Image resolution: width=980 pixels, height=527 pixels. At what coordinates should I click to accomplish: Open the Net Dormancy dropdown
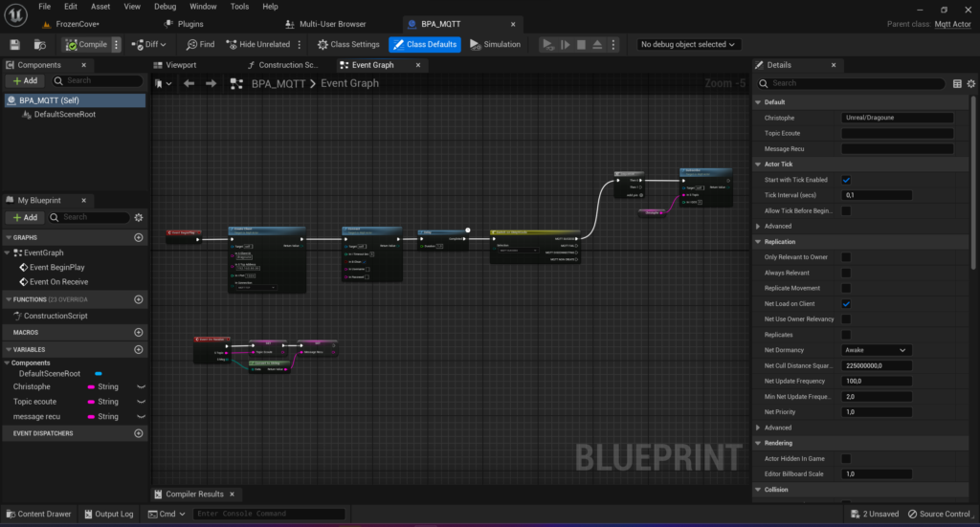pos(876,350)
